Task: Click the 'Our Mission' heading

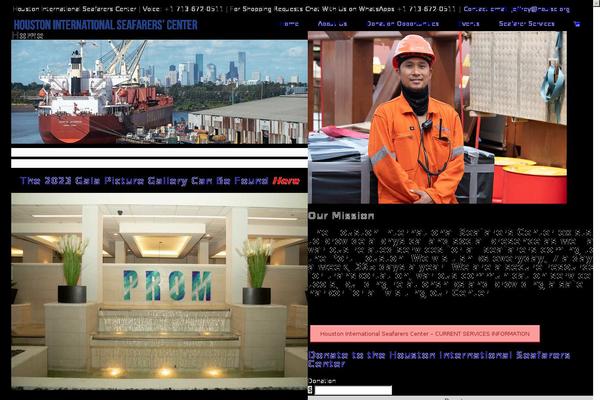Action: (341, 216)
